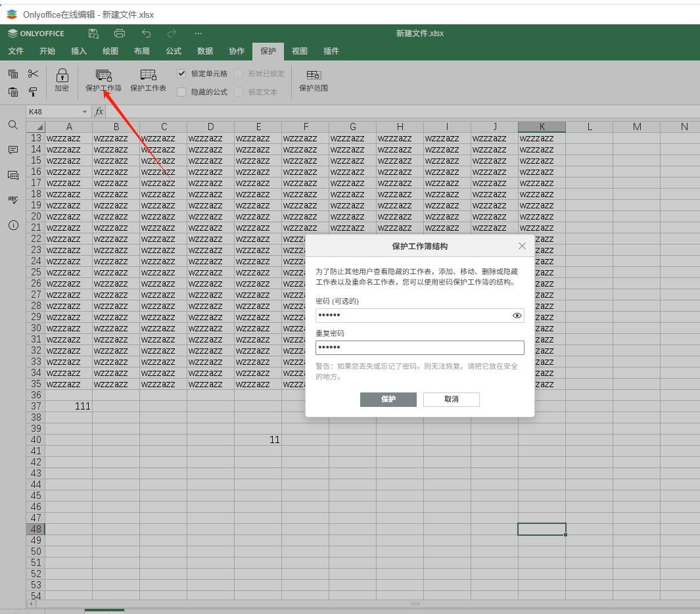The width and height of the screenshot is (700, 614).
Task: Open the 开始 tab
Action: pos(47,51)
